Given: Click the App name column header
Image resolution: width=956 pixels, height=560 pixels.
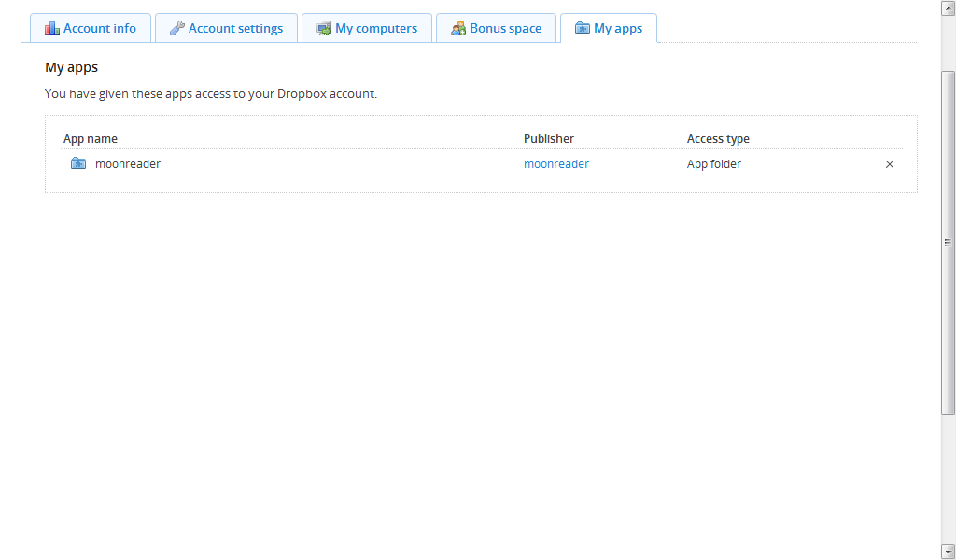Looking at the screenshot, I should tap(91, 139).
